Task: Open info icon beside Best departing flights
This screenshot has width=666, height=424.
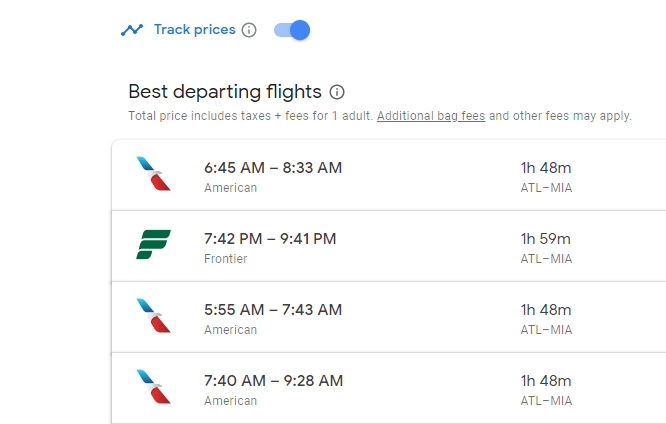Action: pyautogui.click(x=337, y=92)
